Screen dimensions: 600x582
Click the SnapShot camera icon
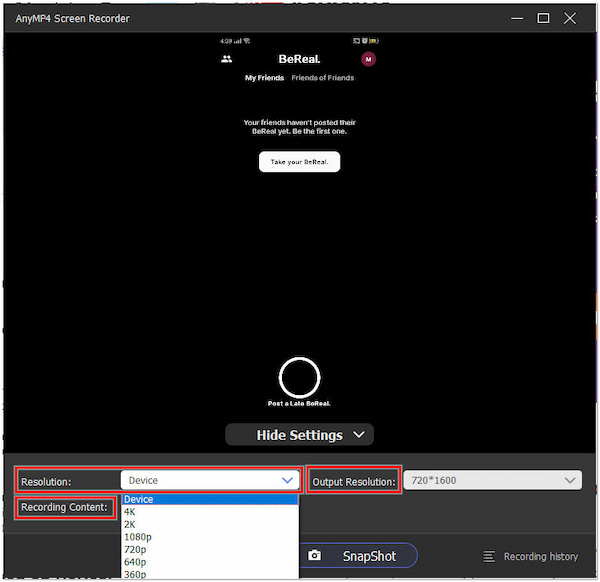315,555
